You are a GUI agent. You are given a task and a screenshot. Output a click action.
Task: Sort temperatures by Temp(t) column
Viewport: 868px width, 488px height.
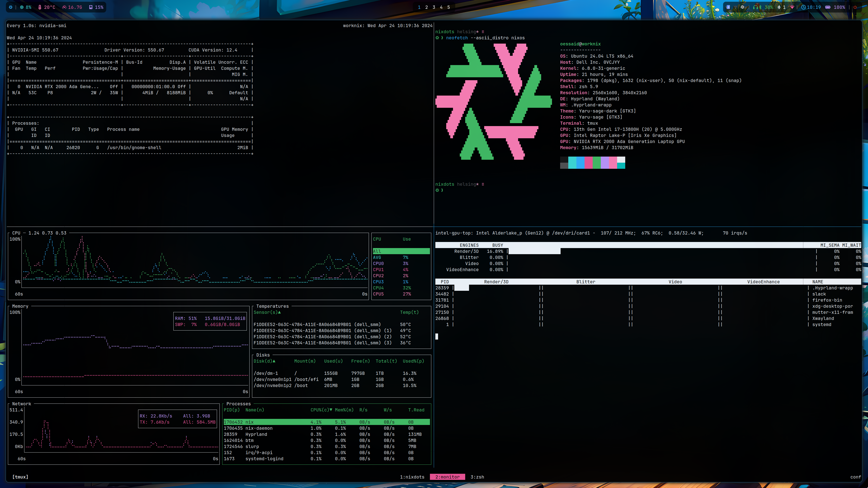(409, 312)
